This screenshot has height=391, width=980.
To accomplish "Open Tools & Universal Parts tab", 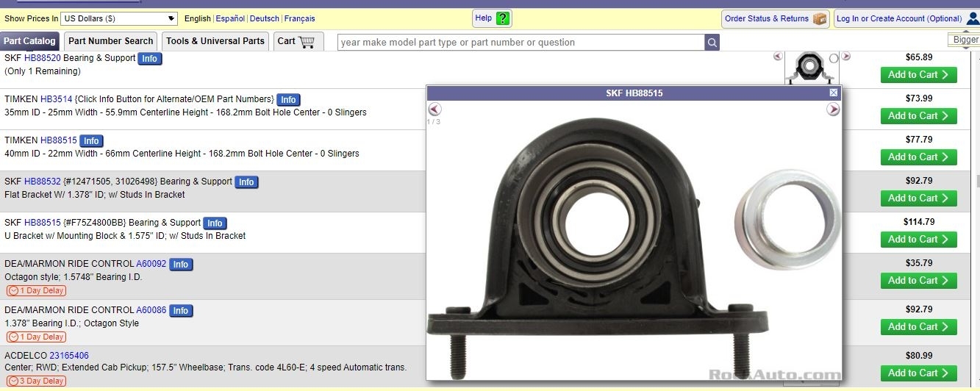I will point(215,41).
